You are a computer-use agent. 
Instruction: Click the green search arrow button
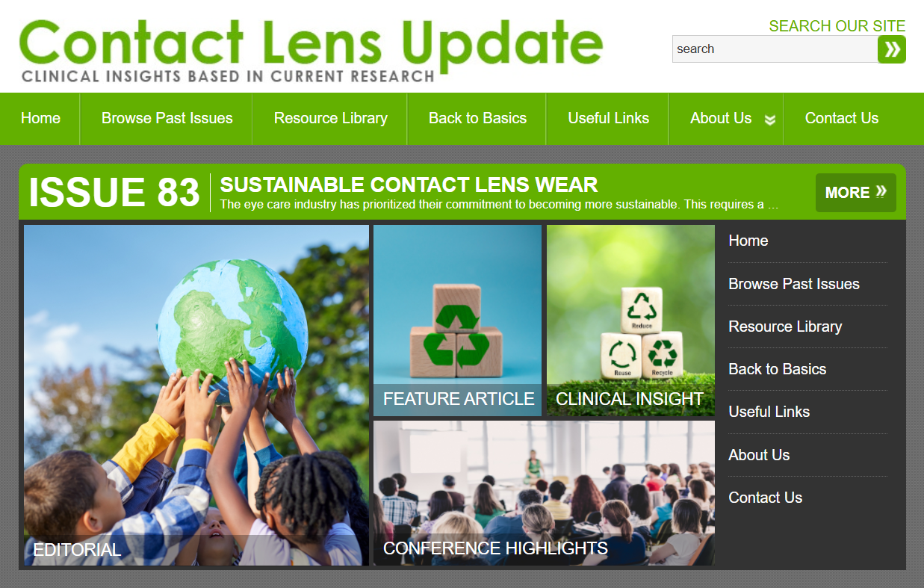pos(892,49)
